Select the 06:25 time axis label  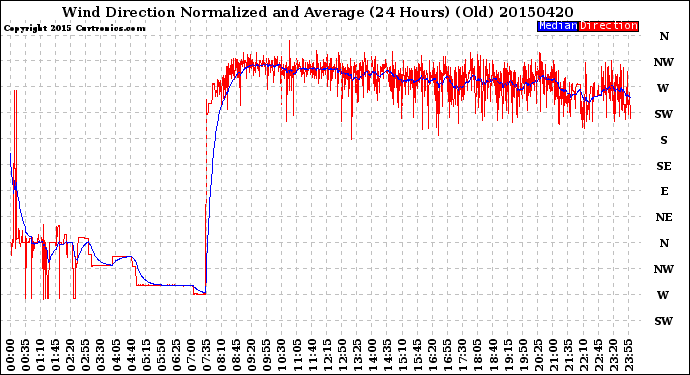click(176, 355)
